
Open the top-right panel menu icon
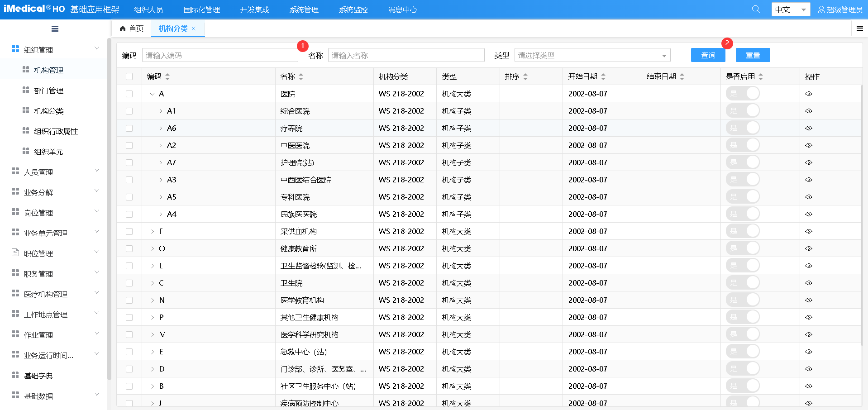tap(859, 28)
